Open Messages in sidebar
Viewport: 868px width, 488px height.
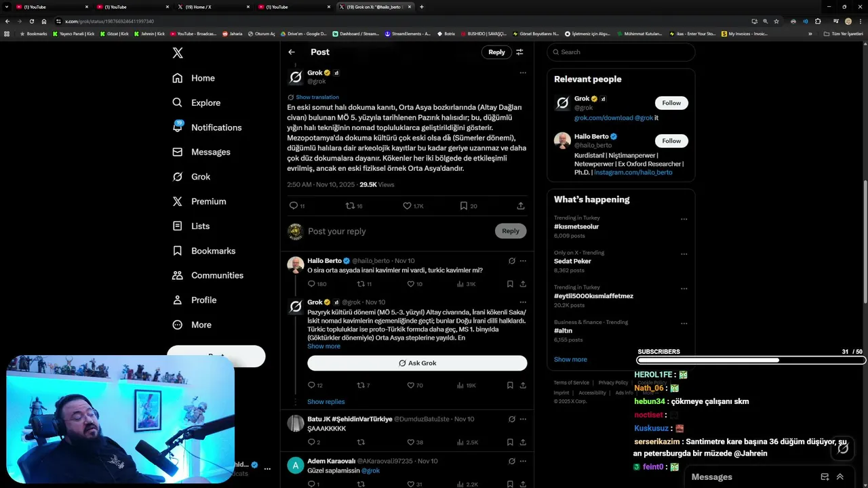[201, 152]
